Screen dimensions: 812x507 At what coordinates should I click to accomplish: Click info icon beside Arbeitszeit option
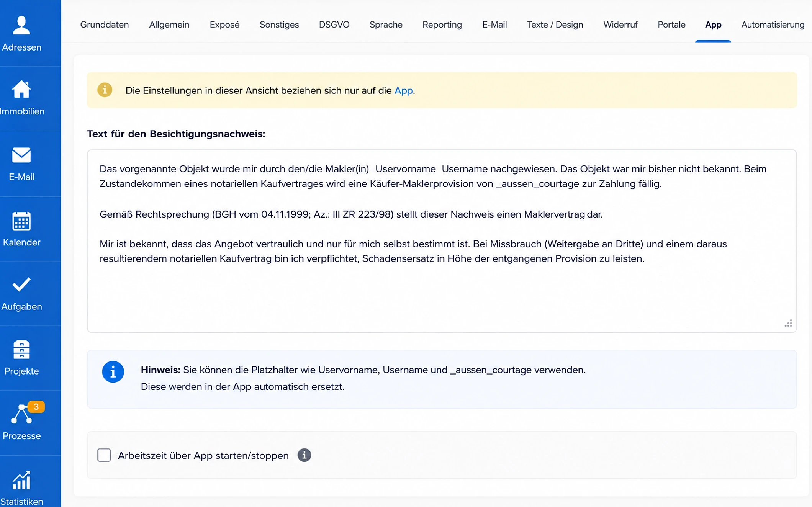[x=304, y=455]
